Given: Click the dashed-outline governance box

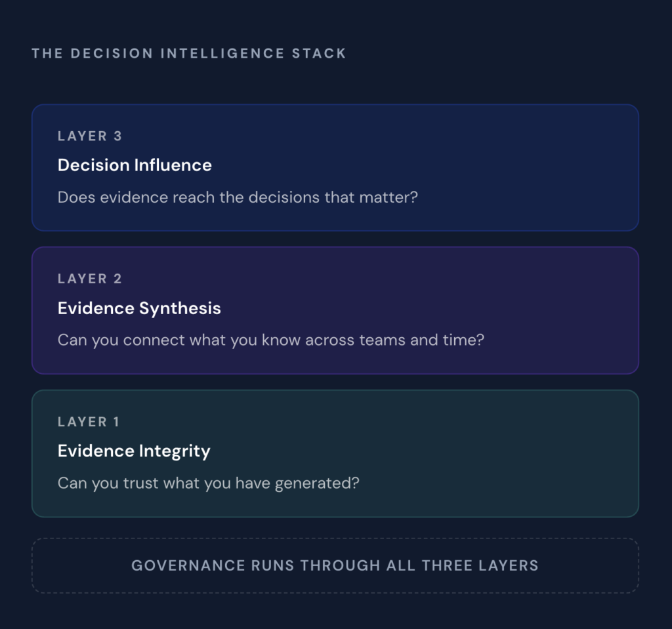Looking at the screenshot, I should (591, 565).
